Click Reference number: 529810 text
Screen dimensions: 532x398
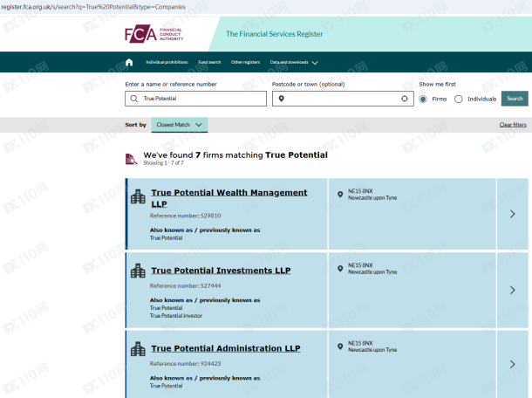tap(185, 216)
